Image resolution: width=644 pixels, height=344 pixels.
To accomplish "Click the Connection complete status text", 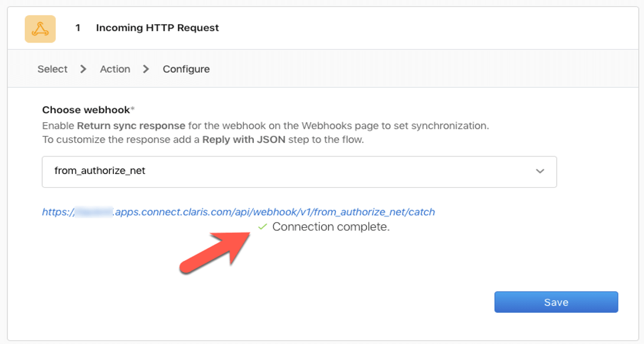I will [331, 227].
